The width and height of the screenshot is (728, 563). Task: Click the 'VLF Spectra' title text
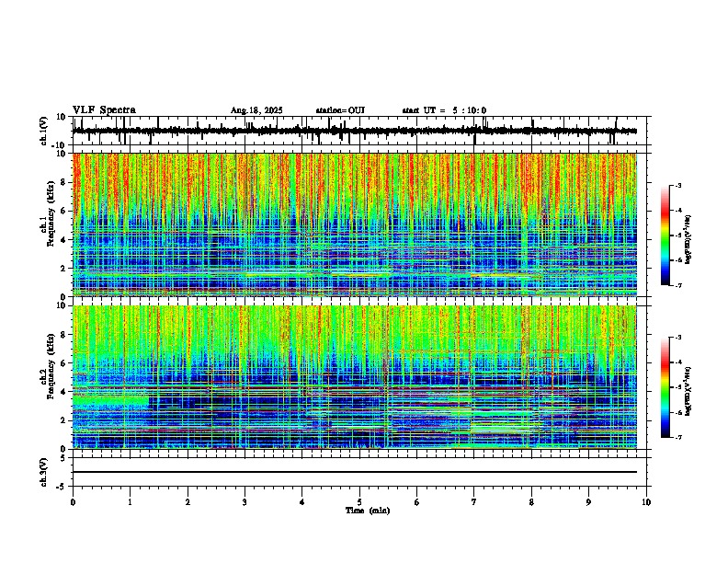[104, 109]
